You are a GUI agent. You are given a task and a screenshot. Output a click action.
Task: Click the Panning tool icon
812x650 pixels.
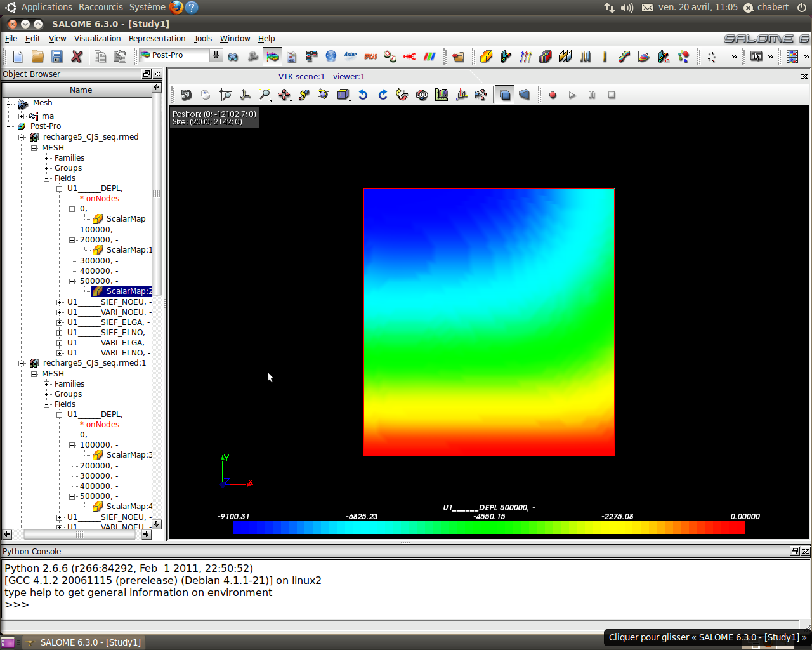pos(284,95)
